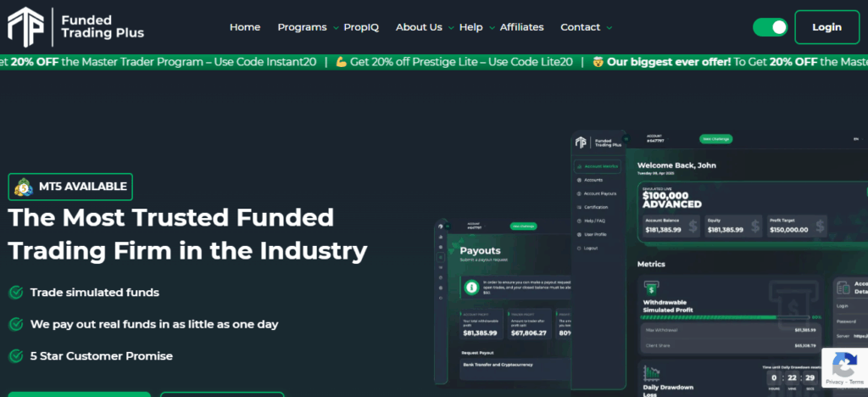Image resolution: width=868 pixels, height=397 pixels.
Task: Toggle the green theme switch near Login
Action: [x=770, y=27]
